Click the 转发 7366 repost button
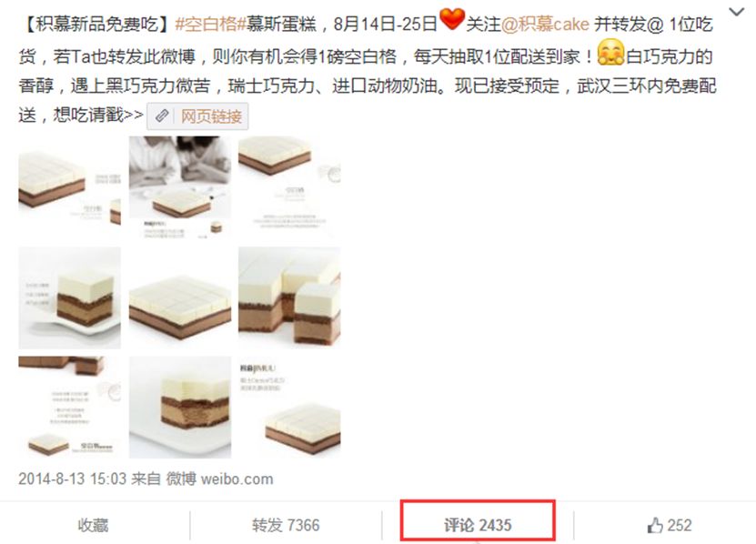Viewport: 756px width, 544px height. pyautogui.click(x=286, y=525)
